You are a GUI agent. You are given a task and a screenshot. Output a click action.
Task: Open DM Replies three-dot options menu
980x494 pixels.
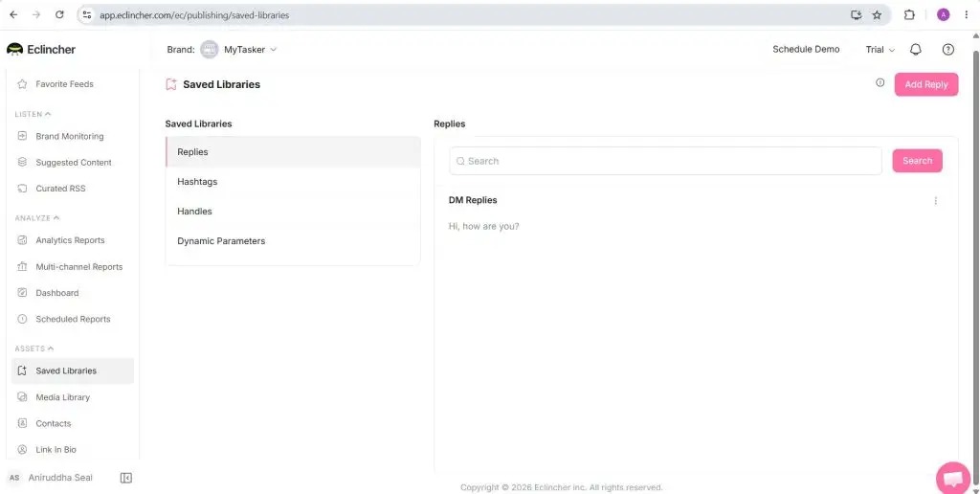tap(936, 201)
